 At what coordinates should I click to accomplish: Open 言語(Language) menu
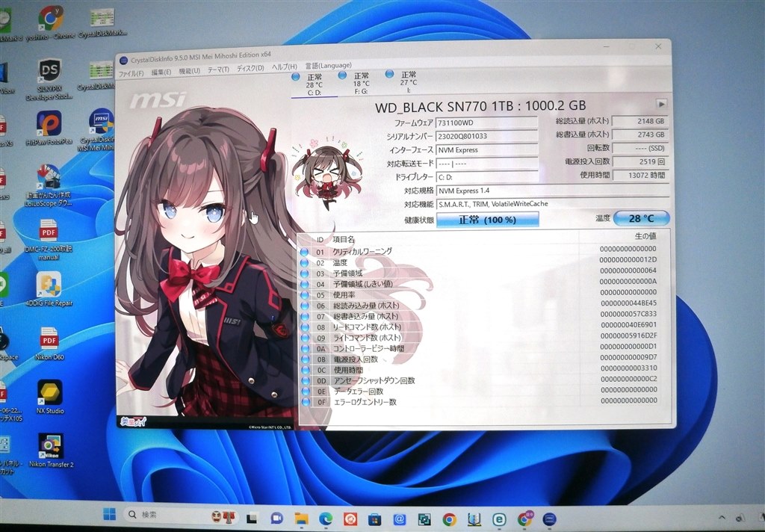[x=329, y=65]
